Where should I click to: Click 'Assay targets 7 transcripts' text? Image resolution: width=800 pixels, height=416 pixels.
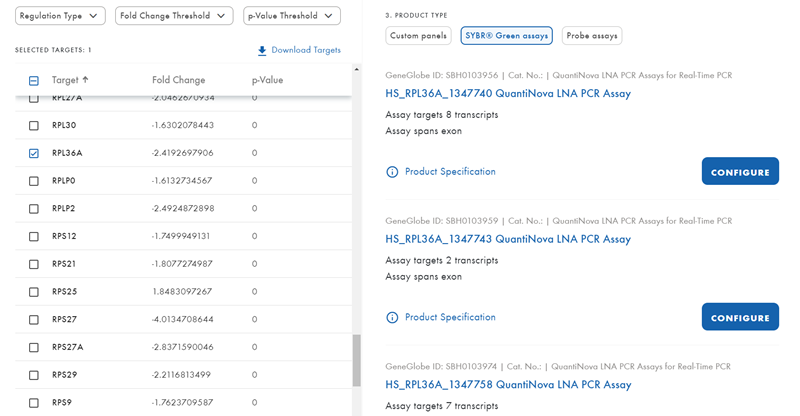tap(442, 406)
